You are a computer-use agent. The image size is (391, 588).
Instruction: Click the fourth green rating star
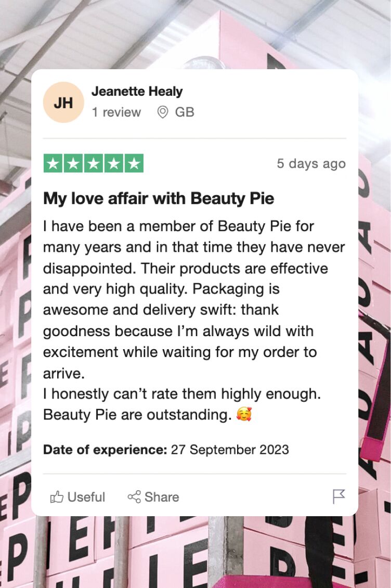click(114, 163)
